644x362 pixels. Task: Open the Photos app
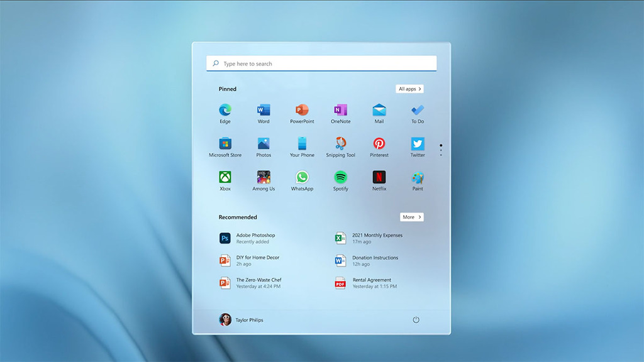[263, 143]
